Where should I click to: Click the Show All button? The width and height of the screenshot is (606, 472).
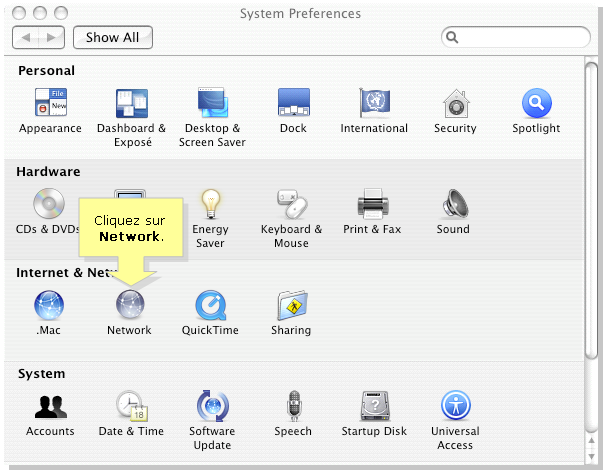(112, 38)
